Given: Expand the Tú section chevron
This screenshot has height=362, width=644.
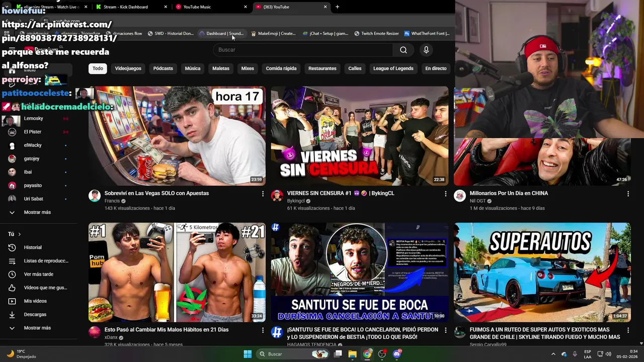Looking at the screenshot, I should pyautogui.click(x=20, y=234).
